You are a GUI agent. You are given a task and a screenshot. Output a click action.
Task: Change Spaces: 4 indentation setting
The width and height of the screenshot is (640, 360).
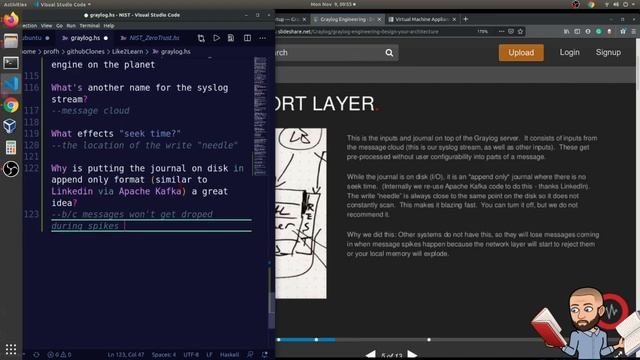tap(164, 355)
